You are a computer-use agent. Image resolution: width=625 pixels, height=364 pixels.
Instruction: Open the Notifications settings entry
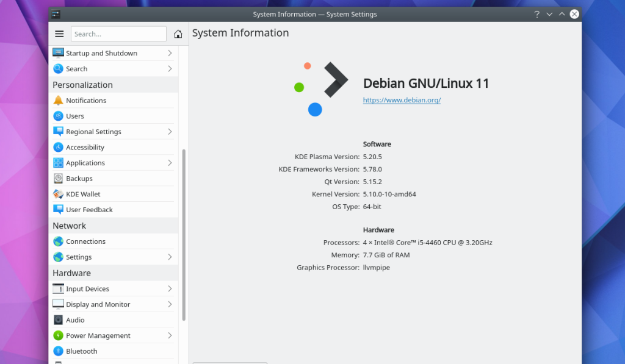[x=114, y=101]
